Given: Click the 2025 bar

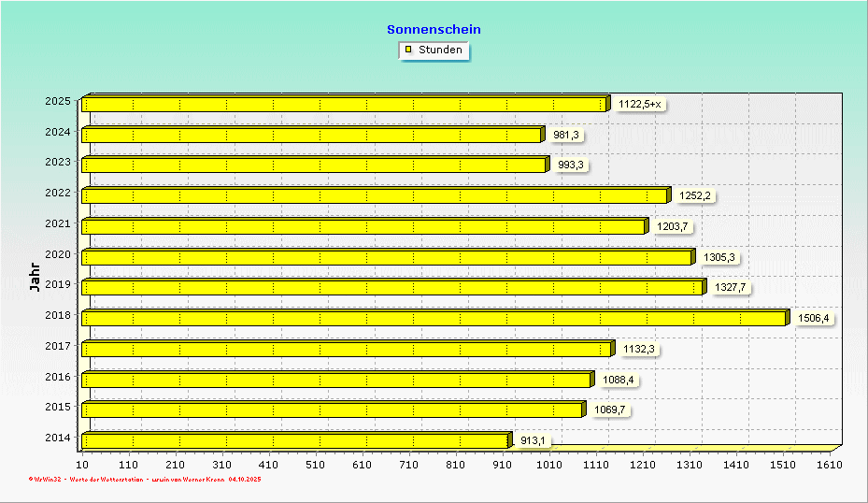Looking at the screenshot, I should 345,105.
